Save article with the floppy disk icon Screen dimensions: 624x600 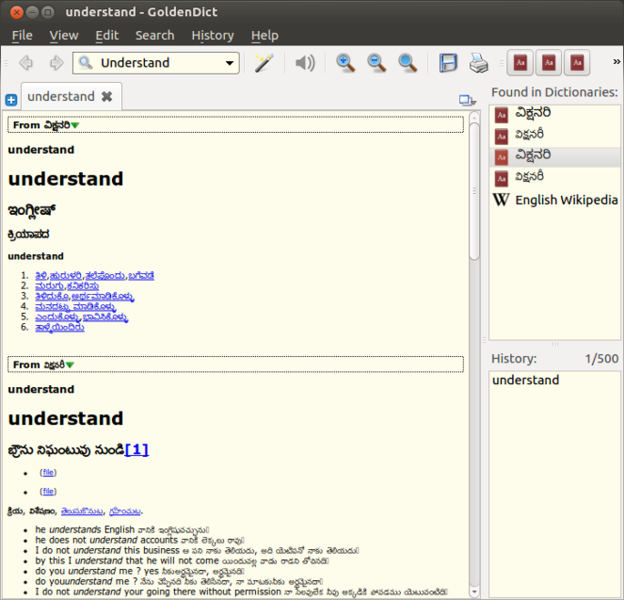point(448,63)
